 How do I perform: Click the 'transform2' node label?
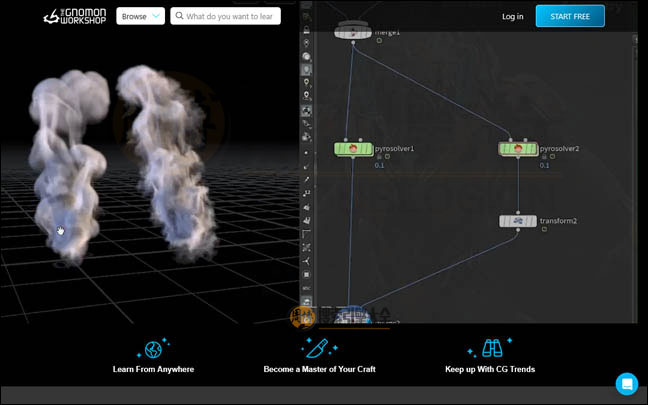[558, 221]
